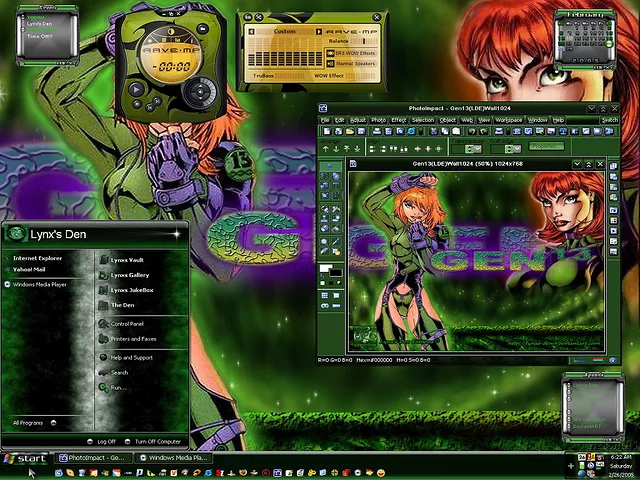This screenshot has height=480, width=640.
Task: Click the Center horizontally align icon
Action: 418,149
